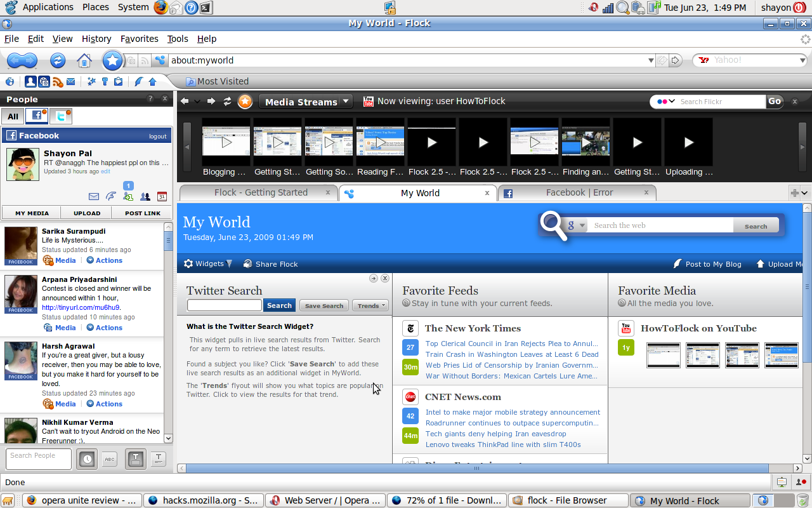Open the History menu
The height and width of the screenshot is (508, 812).
(x=96, y=39)
